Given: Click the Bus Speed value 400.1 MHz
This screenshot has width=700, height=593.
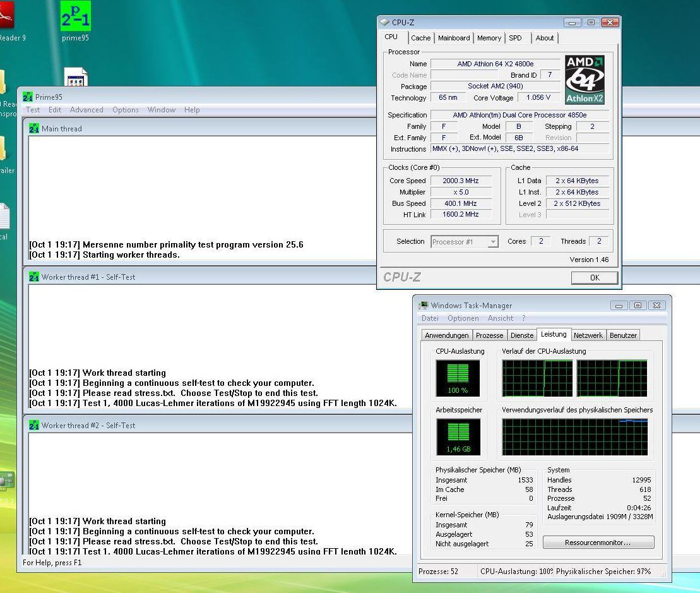Looking at the screenshot, I should click(x=460, y=203).
